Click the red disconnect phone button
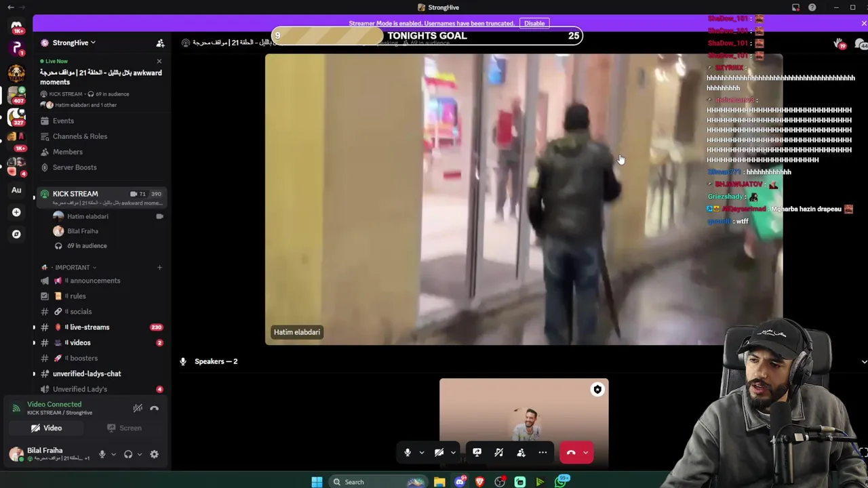Viewport: 868px width, 488px height. 571,453
